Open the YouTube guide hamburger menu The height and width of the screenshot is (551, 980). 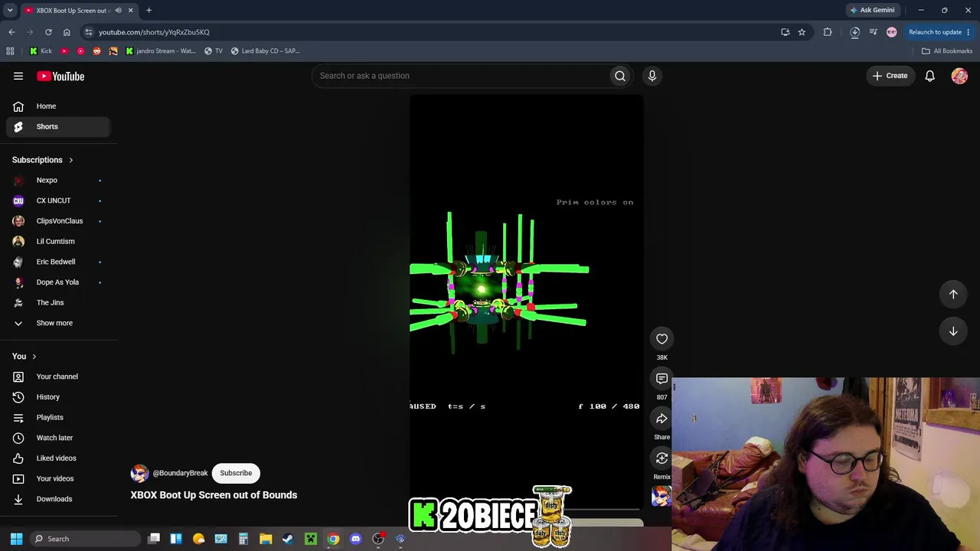tap(18, 76)
